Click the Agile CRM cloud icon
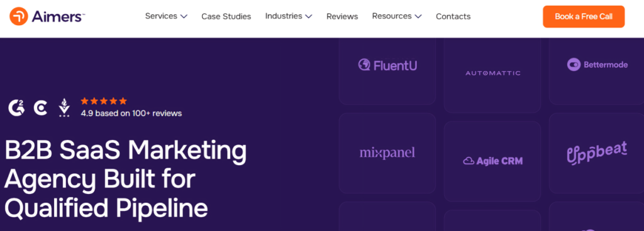The width and height of the screenshot is (644, 231). tap(469, 161)
